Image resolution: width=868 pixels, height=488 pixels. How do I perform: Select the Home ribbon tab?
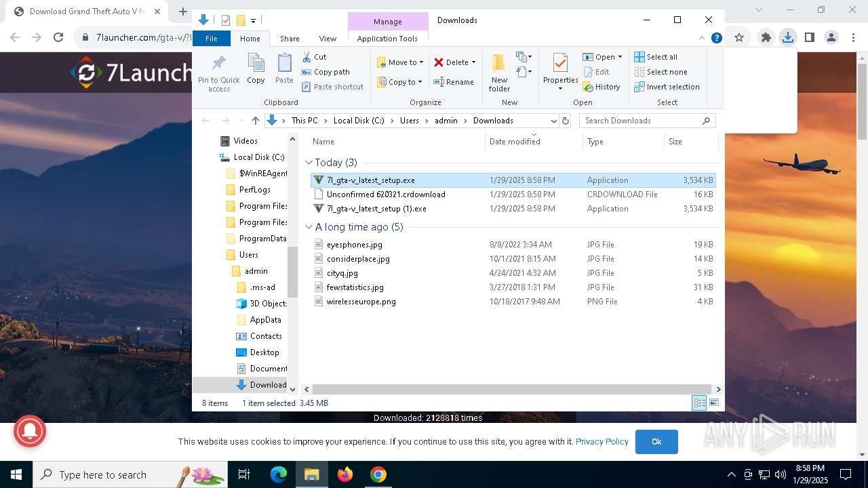[250, 39]
